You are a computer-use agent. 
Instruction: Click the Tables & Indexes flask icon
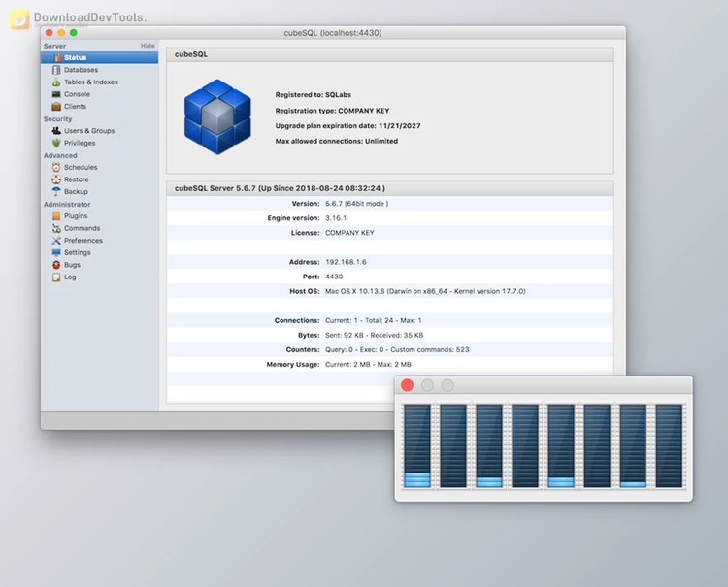(56, 82)
